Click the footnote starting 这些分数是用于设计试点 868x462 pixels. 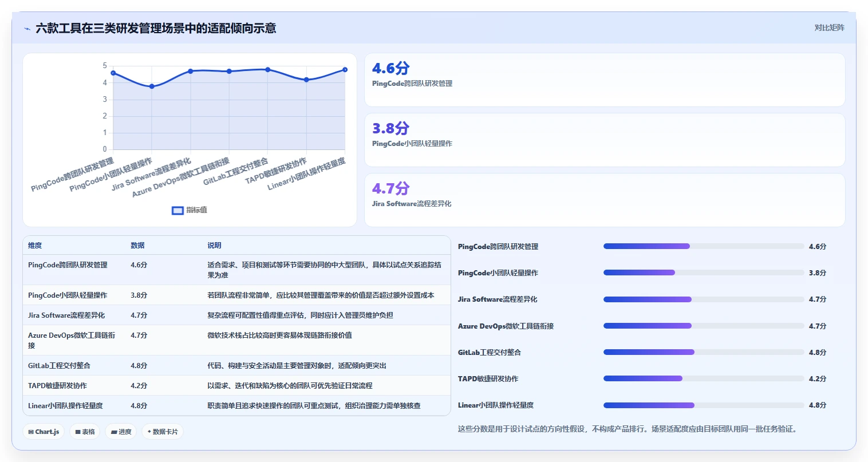[x=628, y=429]
